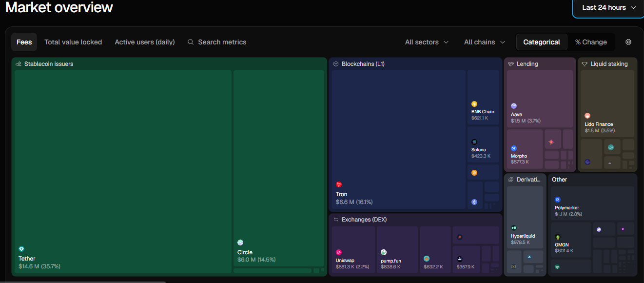644x283 pixels.
Task: Click the blue Polymarket logo
Action: 558,200
